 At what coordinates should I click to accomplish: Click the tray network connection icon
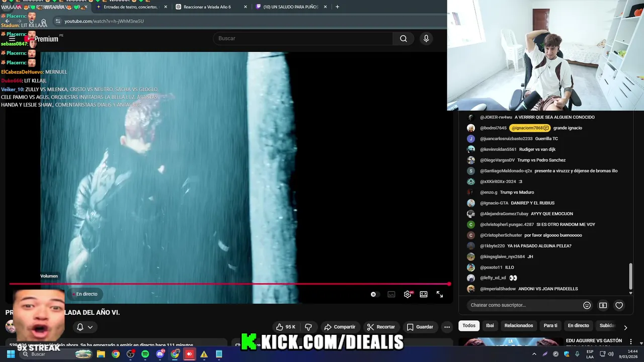tap(602, 354)
